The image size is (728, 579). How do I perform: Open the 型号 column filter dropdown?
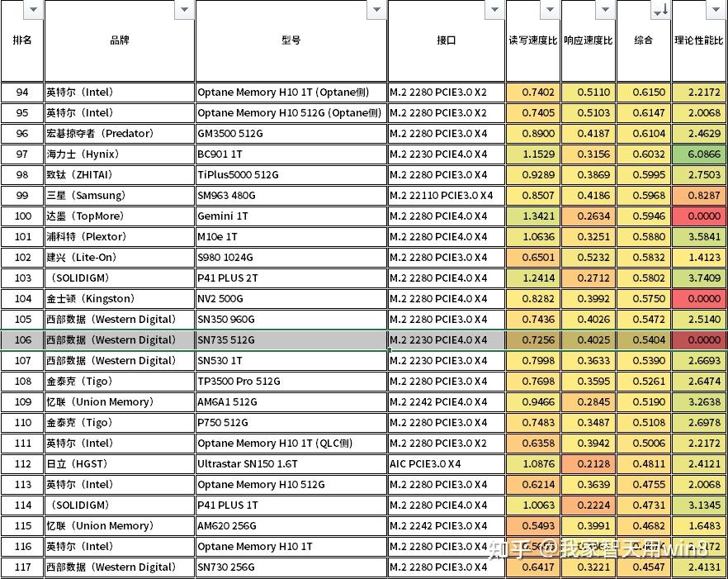pos(376,9)
